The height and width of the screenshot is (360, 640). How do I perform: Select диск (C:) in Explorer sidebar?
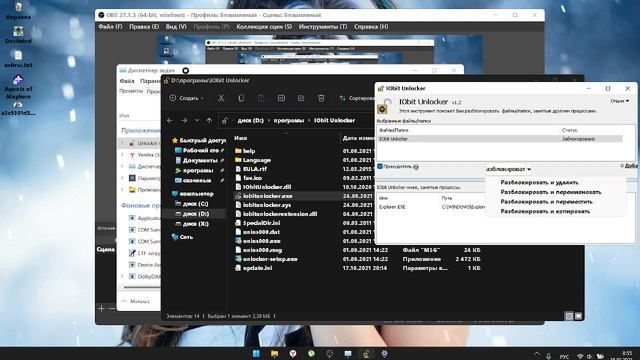tap(191, 204)
